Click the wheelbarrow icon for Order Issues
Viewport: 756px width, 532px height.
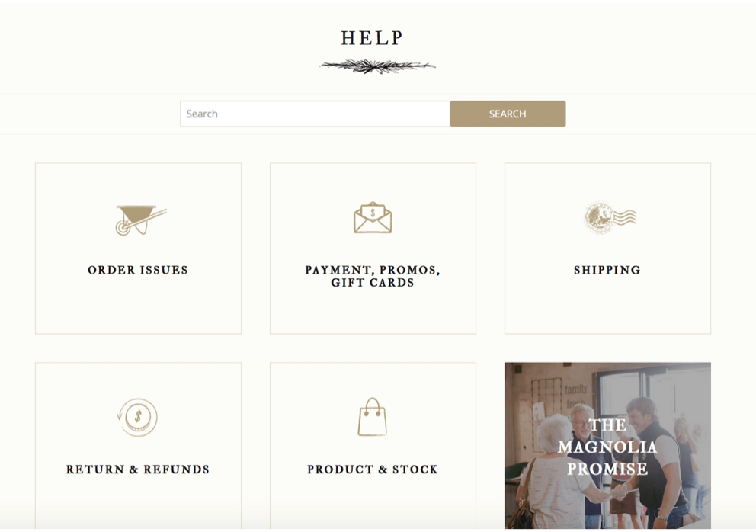[141, 220]
